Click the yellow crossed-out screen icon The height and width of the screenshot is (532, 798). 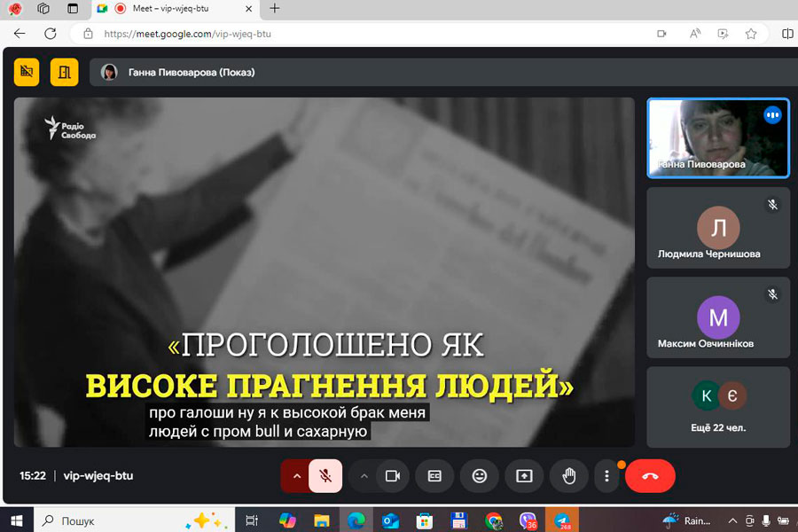(27, 72)
